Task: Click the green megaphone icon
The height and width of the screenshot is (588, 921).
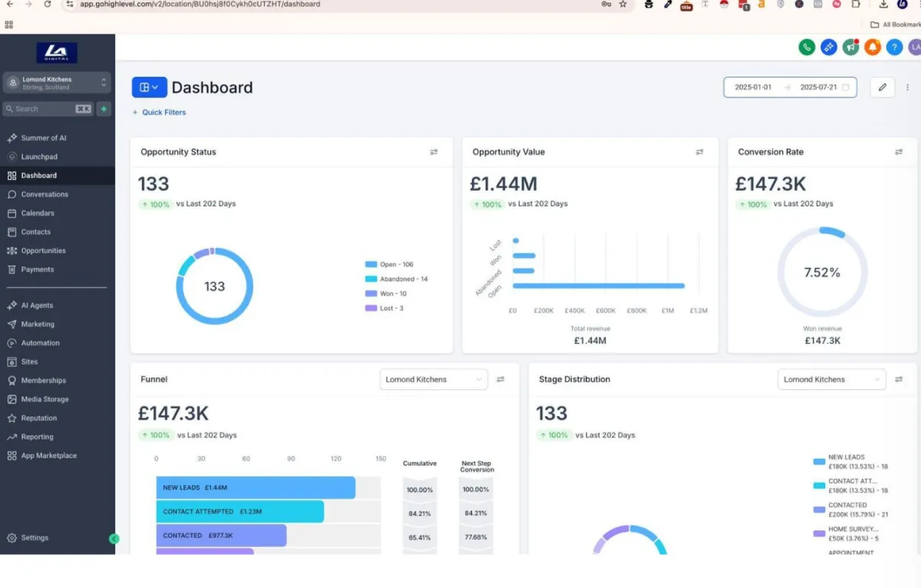Action: pos(850,48)
